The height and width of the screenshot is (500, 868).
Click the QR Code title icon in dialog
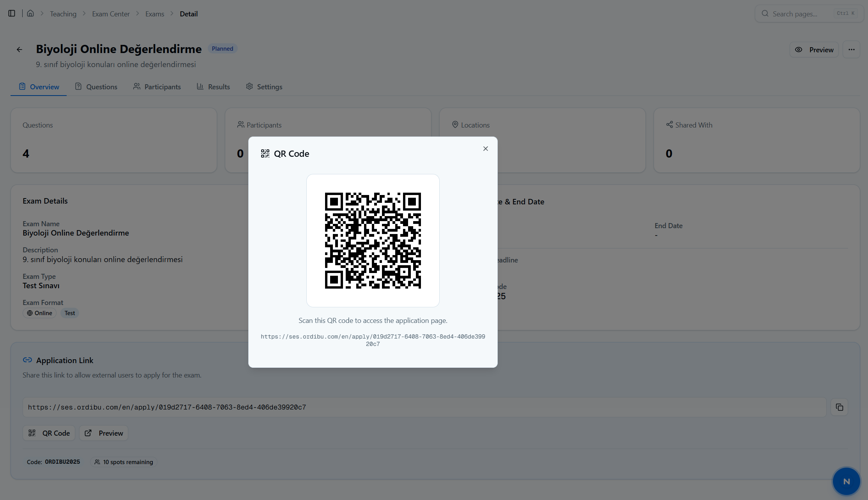point(265,154)
